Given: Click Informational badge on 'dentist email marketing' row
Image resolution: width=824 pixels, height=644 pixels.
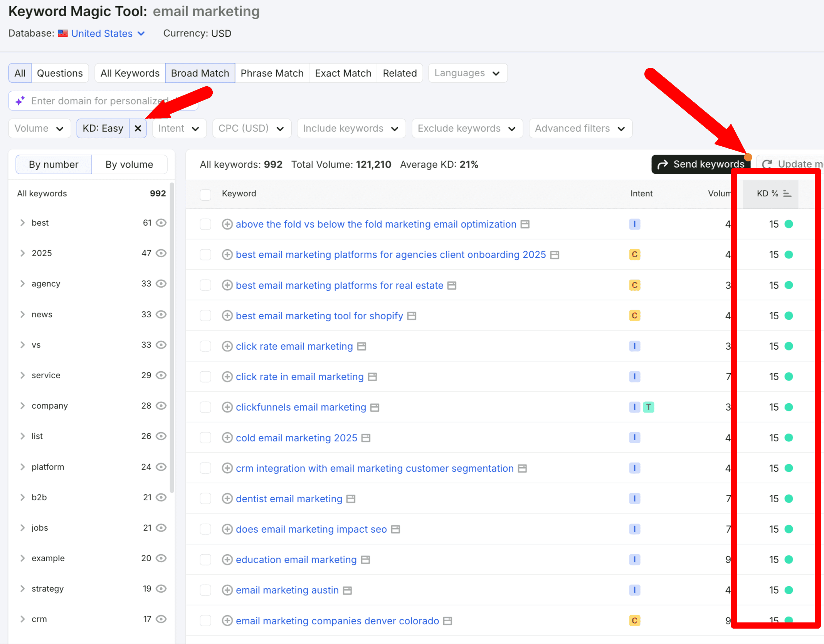Looking at the screenshot, I should 634,499.
